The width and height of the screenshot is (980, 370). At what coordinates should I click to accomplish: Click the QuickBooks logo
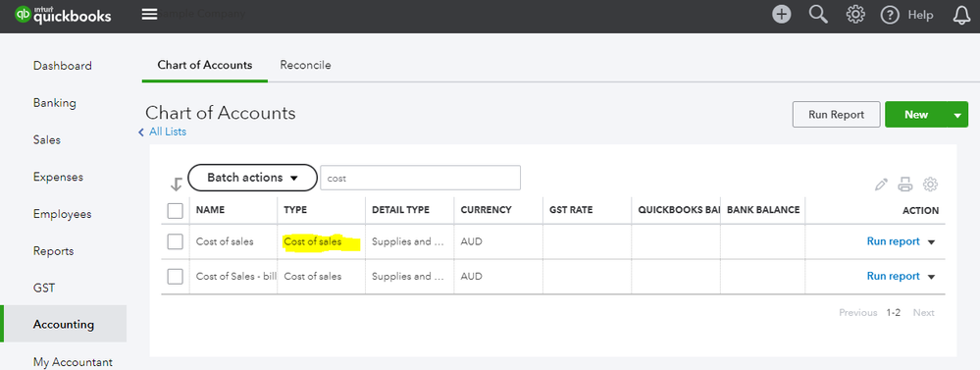[x=63, y=15]
